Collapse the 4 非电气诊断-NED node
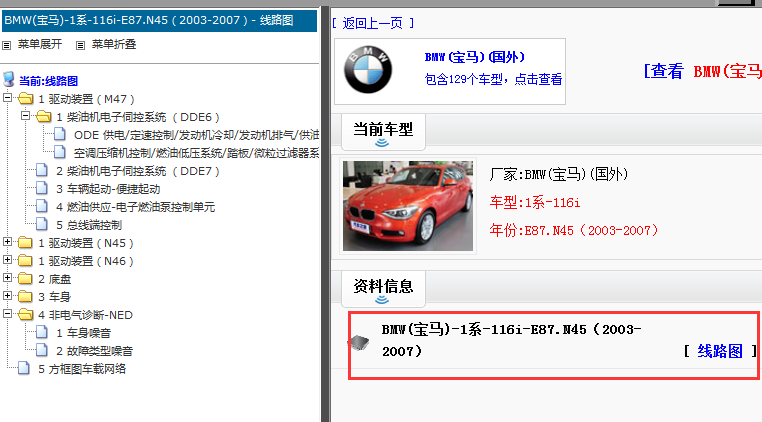The width and height of the screenshot is (762, 422). pyautogui.click(x=7, y=314)
